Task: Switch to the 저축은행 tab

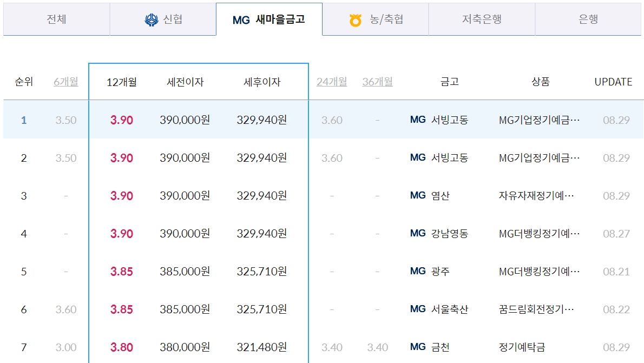Action: pyautogui.click(x=482, y=19)
